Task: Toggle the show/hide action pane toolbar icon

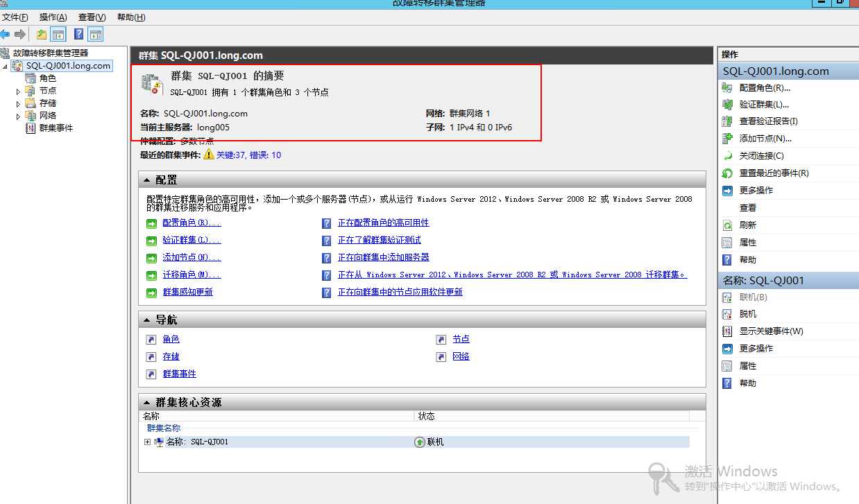Action: 96,34
